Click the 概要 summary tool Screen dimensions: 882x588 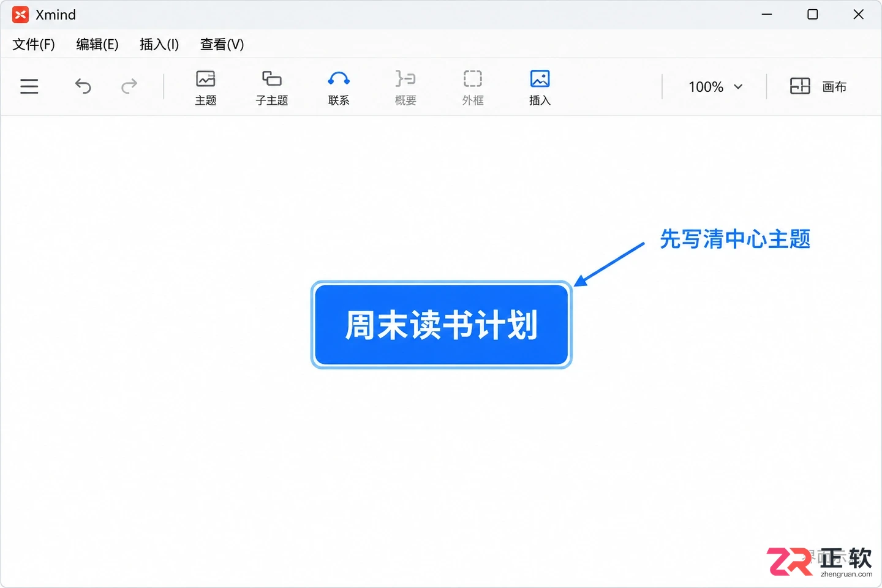coord(405,88)
